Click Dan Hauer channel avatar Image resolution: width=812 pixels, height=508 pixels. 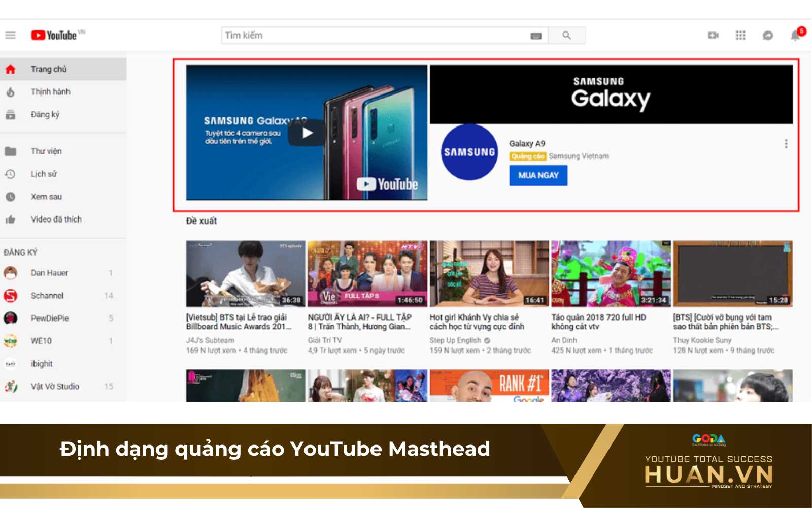(11, 273)
